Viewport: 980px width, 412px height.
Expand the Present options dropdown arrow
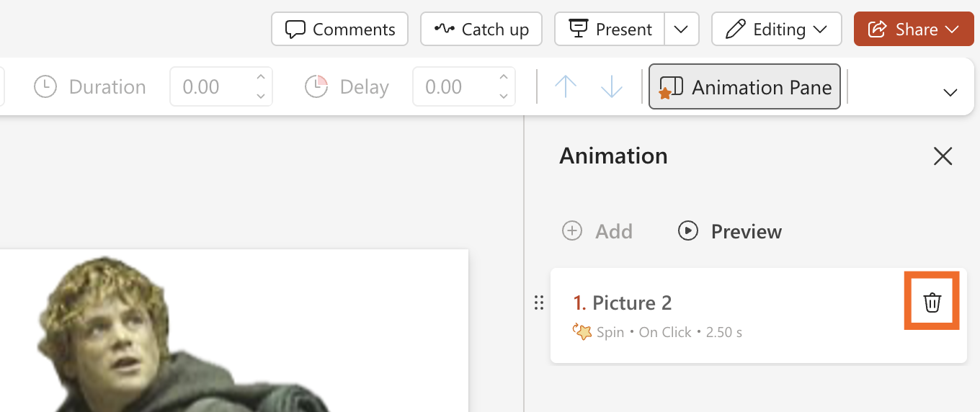(x=682, y=29)
